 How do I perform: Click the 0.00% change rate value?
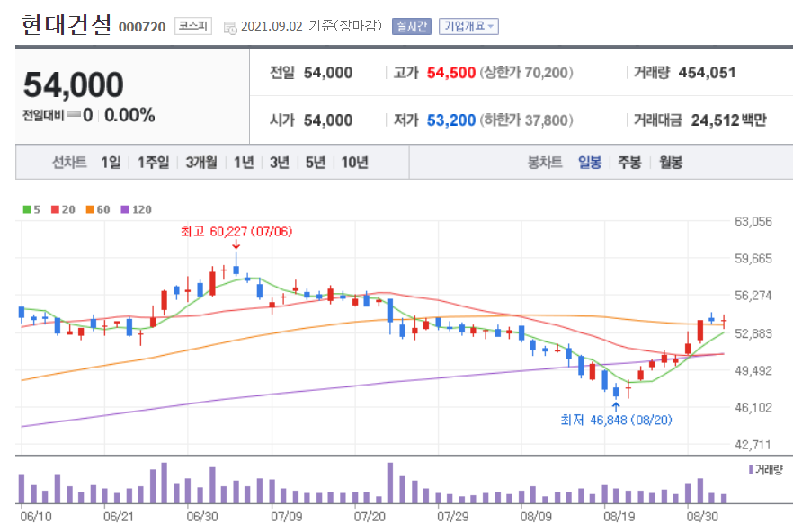pyautogui.click(x=129, y=115)
